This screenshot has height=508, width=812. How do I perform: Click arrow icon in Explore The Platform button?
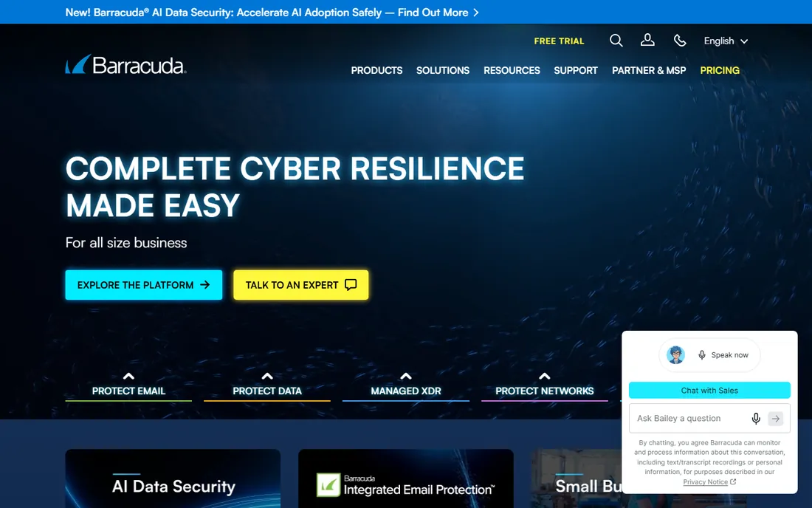click(205, 285)
